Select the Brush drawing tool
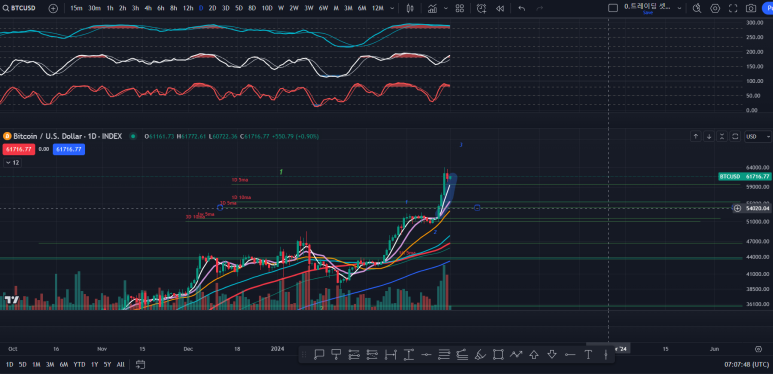Screen dimensions: 773x374 pyautogui.click(x=480, y=354)
